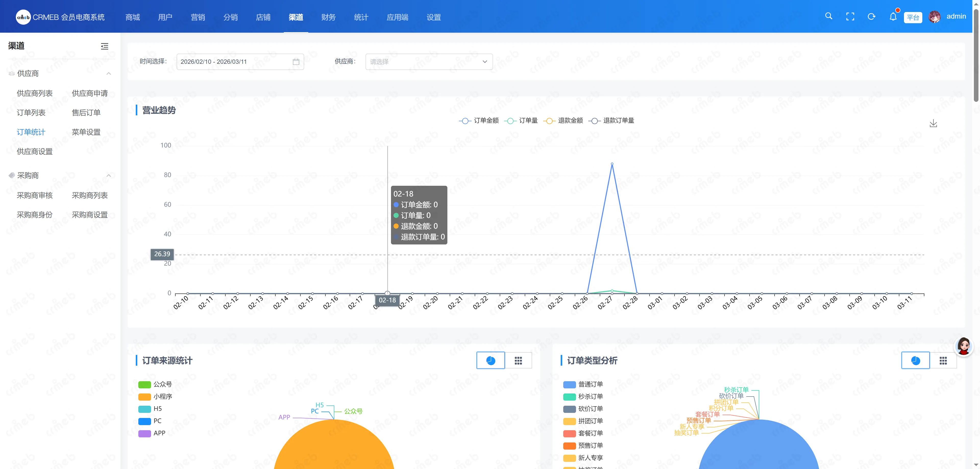Select the 渠道 top menu

point(296,17)
